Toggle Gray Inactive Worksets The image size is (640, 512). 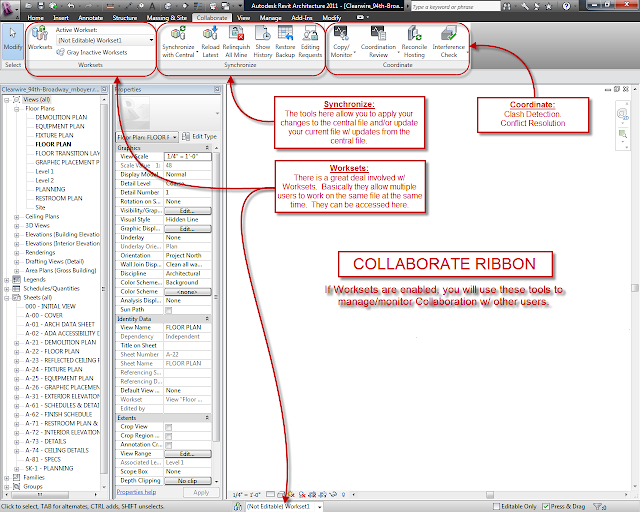coord(92,52)
